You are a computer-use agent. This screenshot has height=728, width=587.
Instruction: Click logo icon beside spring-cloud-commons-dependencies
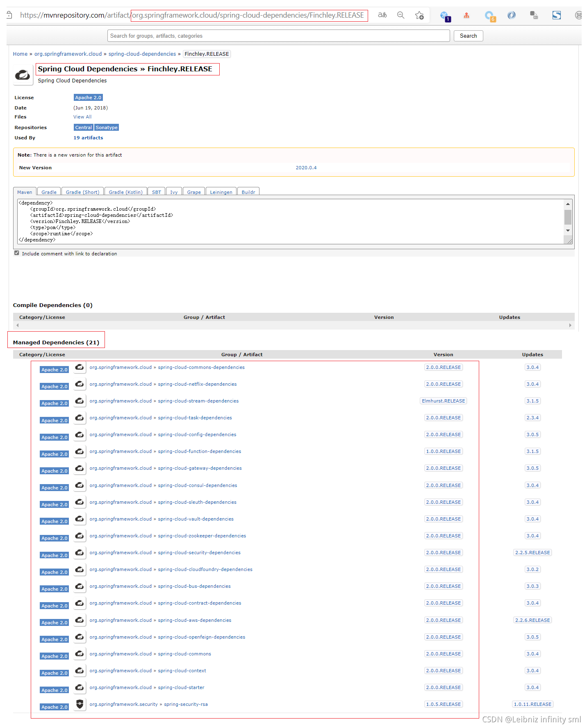pos(80,367)
